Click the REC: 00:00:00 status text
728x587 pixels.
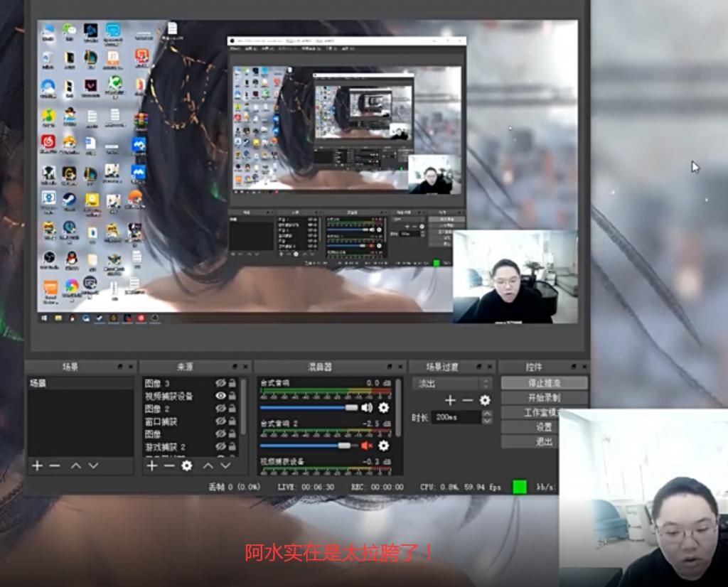[377, 487]
